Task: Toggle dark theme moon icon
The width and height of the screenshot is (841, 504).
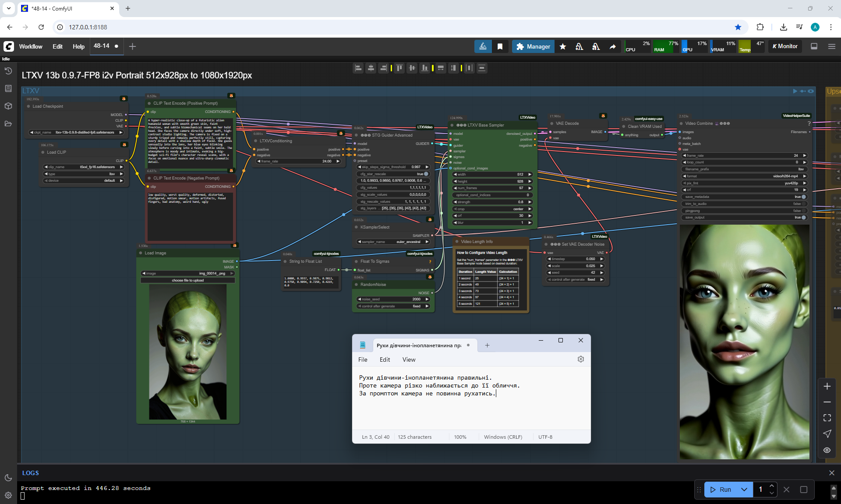Action: [8, 478]
